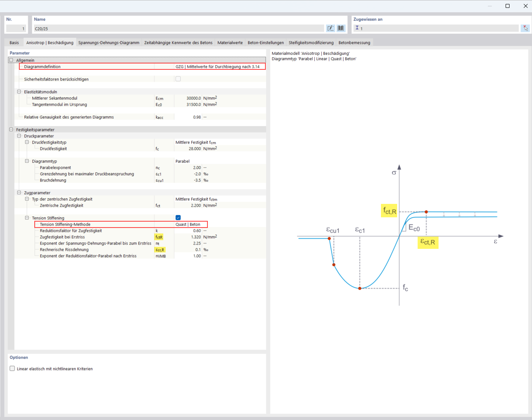
Task: Change the Tension Stiffening-Methode Quast Beton setting
Action: coord(189,224)
